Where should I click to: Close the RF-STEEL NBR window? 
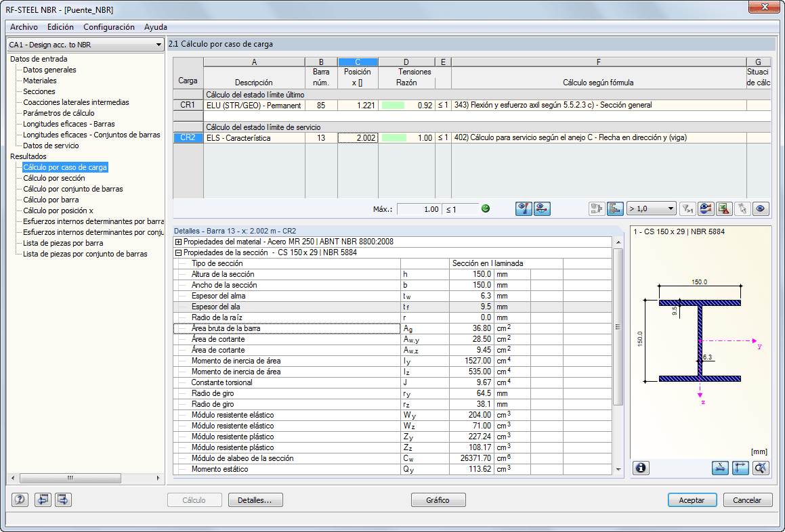[x=765, y=7]
